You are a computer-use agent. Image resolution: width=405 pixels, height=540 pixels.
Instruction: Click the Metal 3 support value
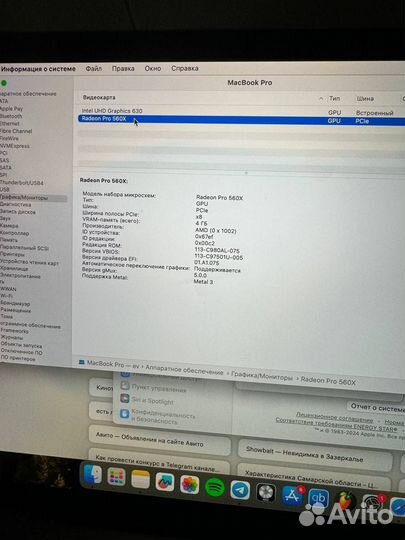[203, 282]
